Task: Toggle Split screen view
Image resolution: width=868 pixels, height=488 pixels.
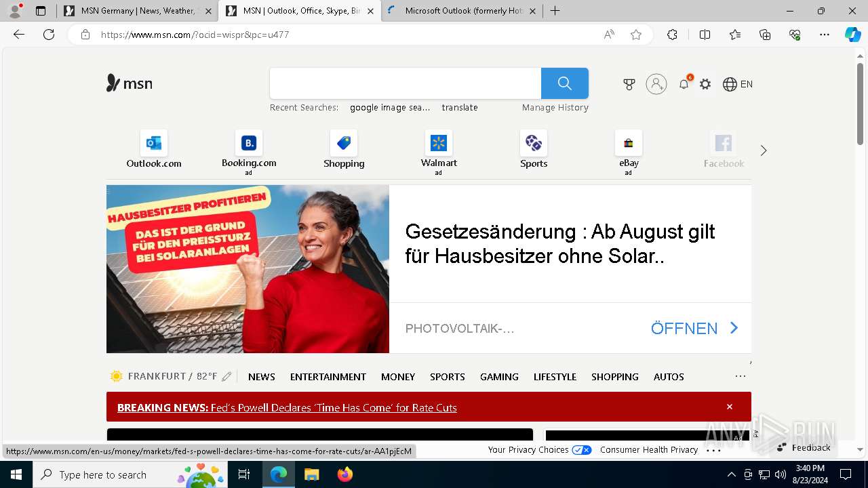Action: [705, 35]
